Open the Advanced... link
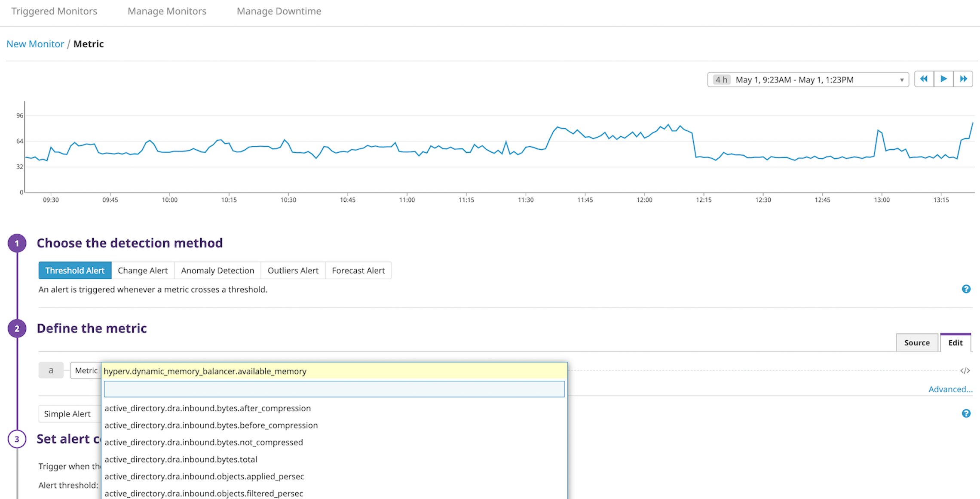980x499 pixels. coord(950,389)
